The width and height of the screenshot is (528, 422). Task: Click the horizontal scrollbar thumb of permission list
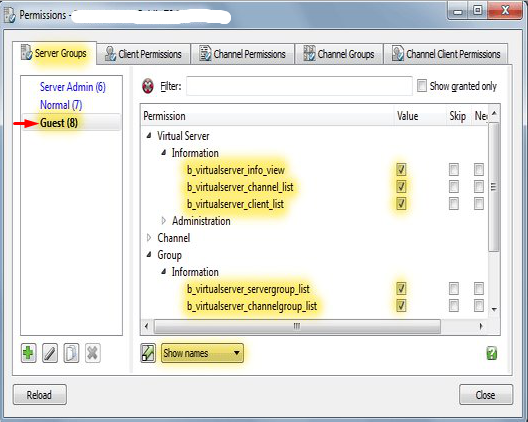tap(297, 326)
